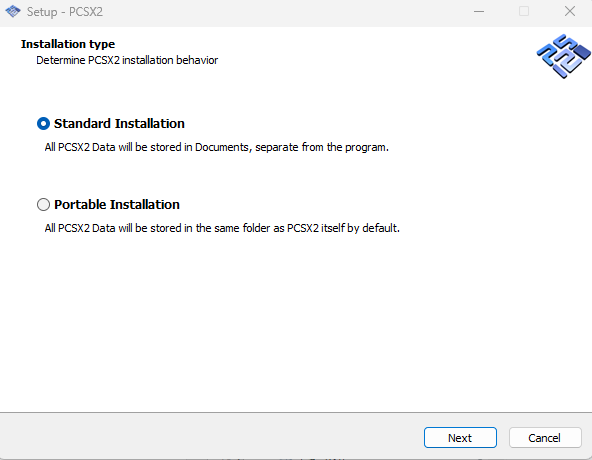
Task: Click the word 'Documents' in Standard description
Action: coord(222,147)
